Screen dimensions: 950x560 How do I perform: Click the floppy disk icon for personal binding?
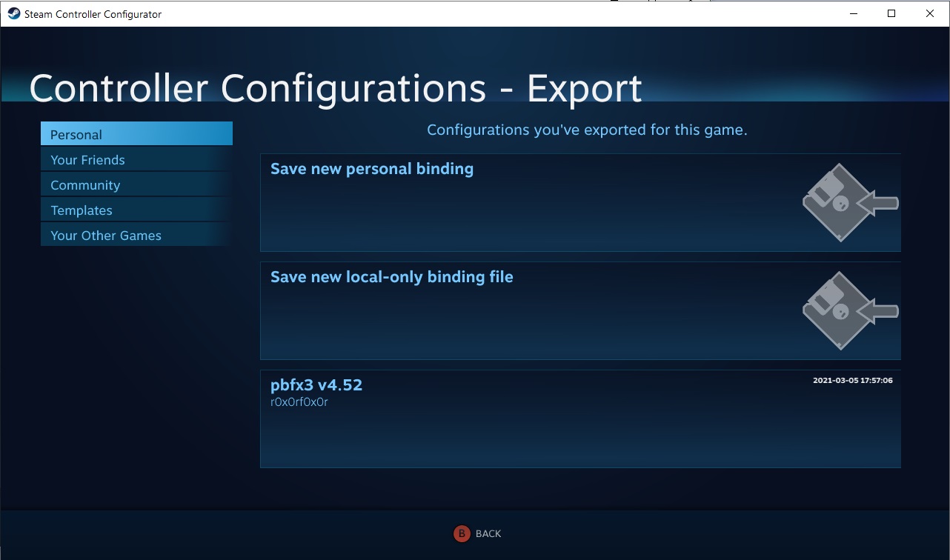[x=851, y=202]
